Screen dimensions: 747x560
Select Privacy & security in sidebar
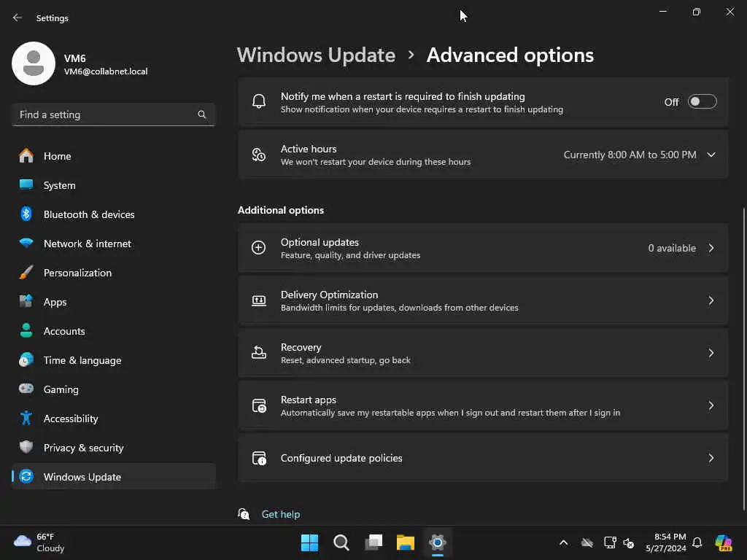click(114, 448)
